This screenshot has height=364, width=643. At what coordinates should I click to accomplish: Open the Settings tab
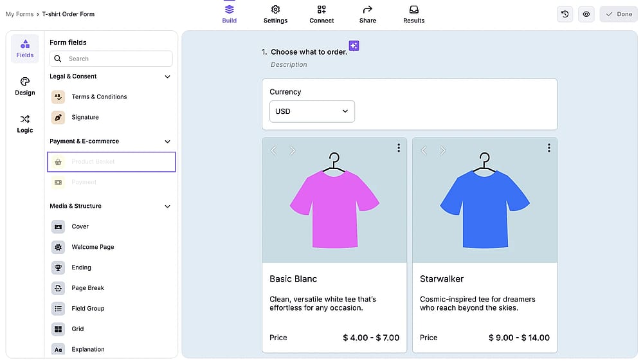(x=275, y=14)
